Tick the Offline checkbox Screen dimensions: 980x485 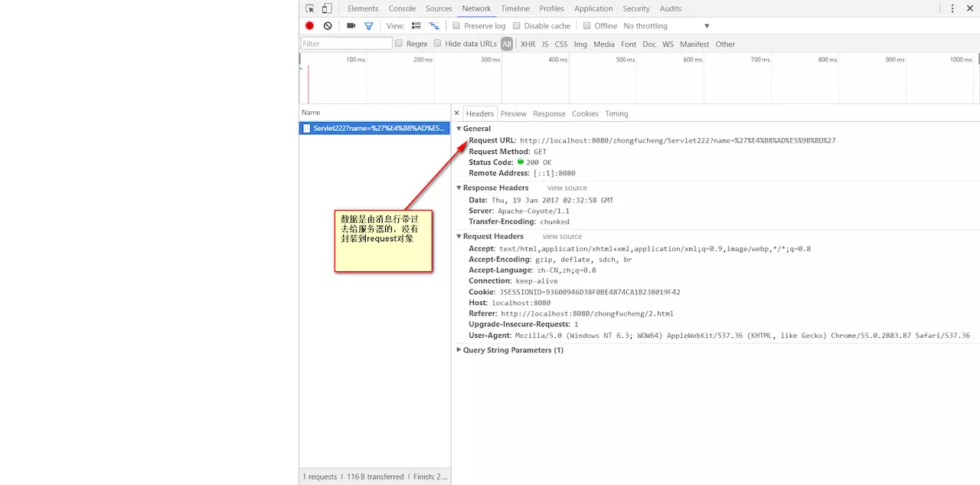587,26
